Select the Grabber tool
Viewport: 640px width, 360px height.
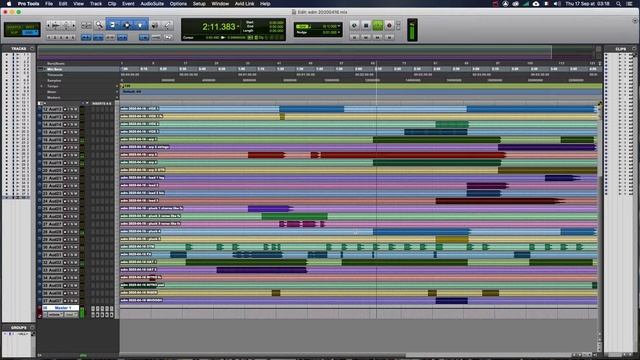140,25
